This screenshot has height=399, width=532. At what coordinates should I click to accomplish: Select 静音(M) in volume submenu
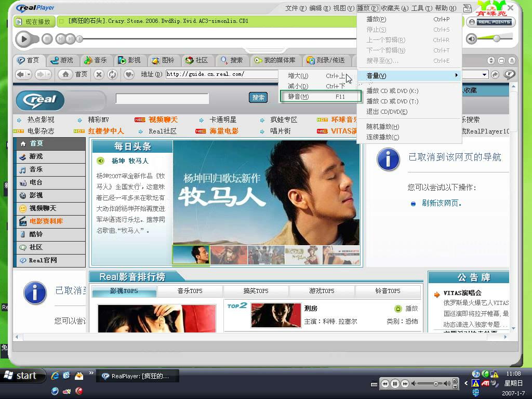tap(320, 96)
